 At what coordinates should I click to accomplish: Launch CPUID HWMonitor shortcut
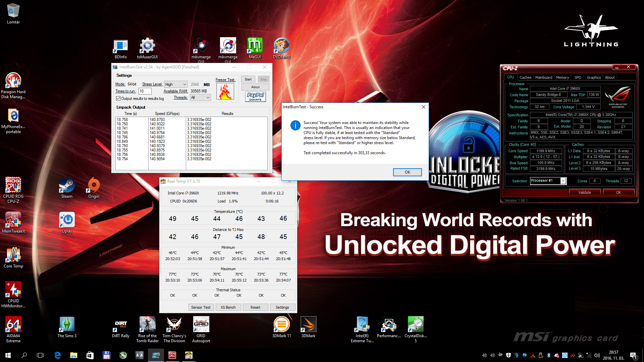point(13,295)
